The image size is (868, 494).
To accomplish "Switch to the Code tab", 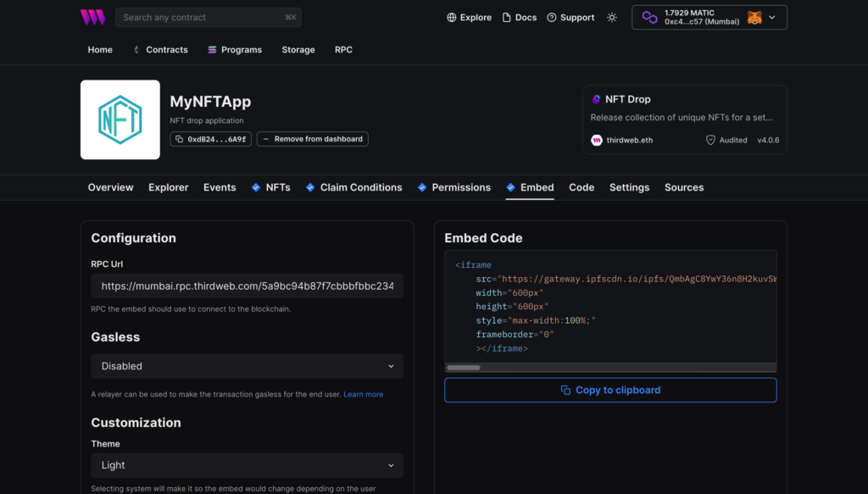I will pyautogui.click(x=581, y=187).
